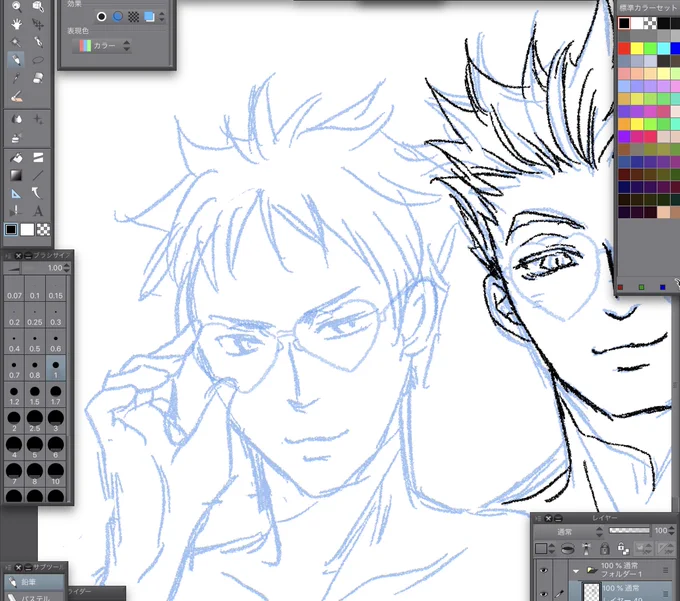Select the Object operation cube tool

pyautogui.click(x=38, y=6)
